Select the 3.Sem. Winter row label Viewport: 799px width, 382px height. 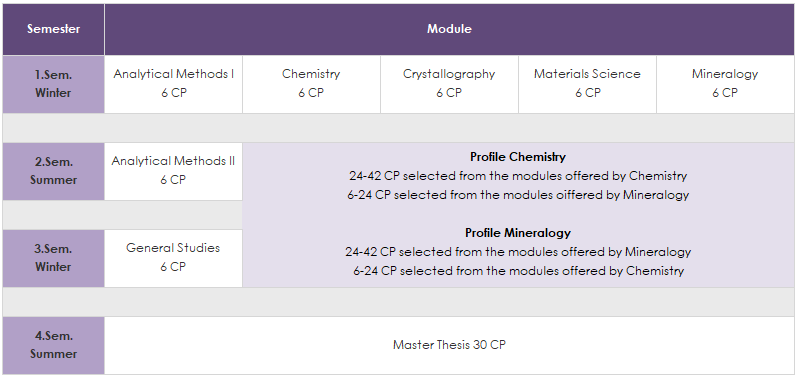(54, 258)
